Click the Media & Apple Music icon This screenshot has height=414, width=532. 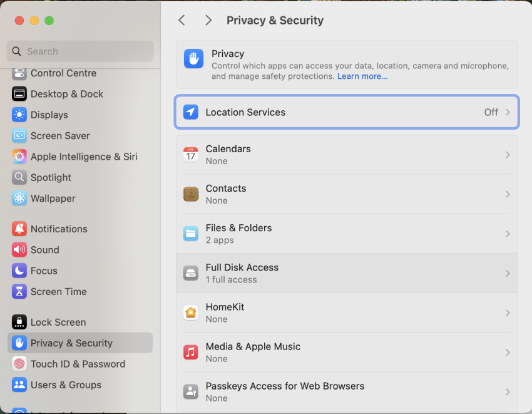[191, 352]
